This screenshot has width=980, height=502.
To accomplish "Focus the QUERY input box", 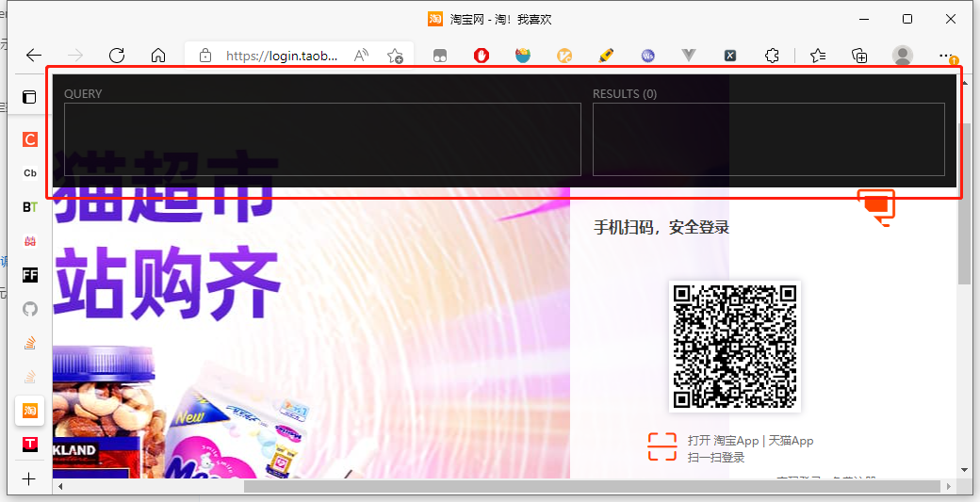I will [x=322, y=139].
